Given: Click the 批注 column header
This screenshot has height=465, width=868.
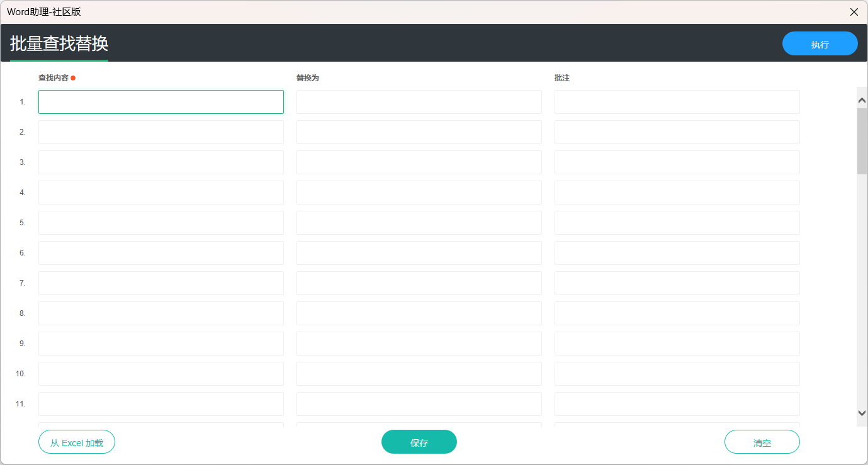Looking at the screenshot, I should point(562,78).
